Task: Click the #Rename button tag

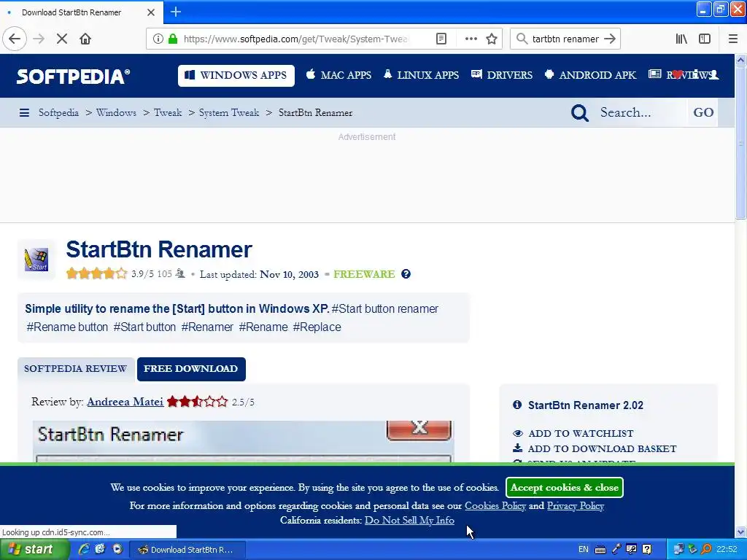Action: click(67, 327)
